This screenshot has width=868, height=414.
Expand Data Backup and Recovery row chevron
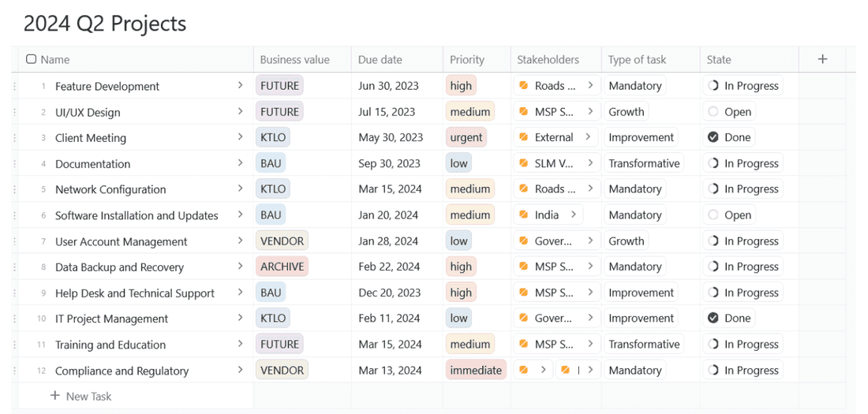click(240, 267)
